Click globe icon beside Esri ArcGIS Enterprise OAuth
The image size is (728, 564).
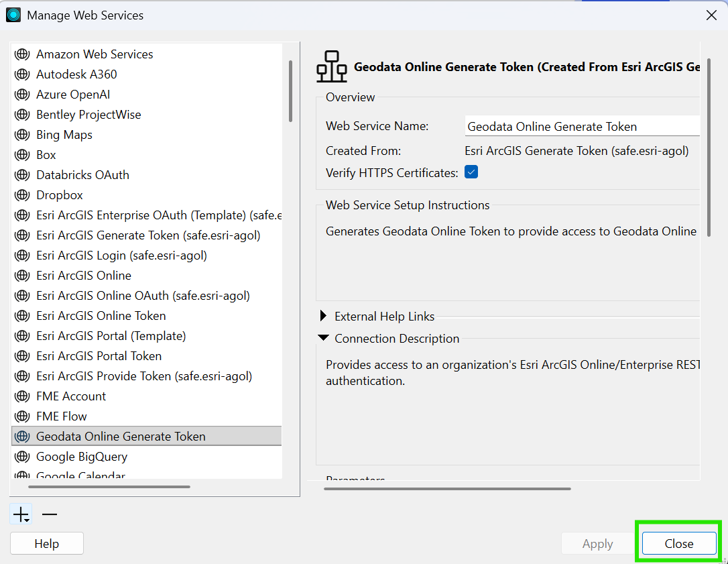tap(22, 215)
